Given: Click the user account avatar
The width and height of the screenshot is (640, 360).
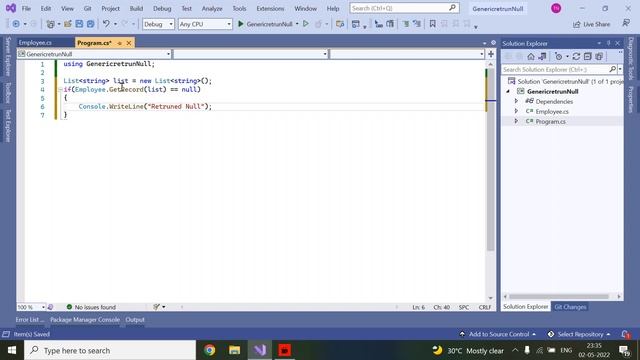Looking at the screenshot, I should 556,8.
